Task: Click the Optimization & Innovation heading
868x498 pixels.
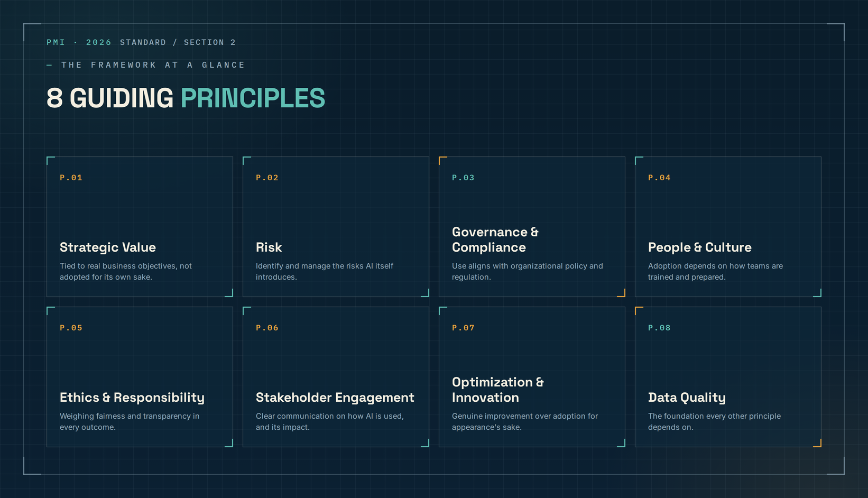Action: click(x=498, y=390)
